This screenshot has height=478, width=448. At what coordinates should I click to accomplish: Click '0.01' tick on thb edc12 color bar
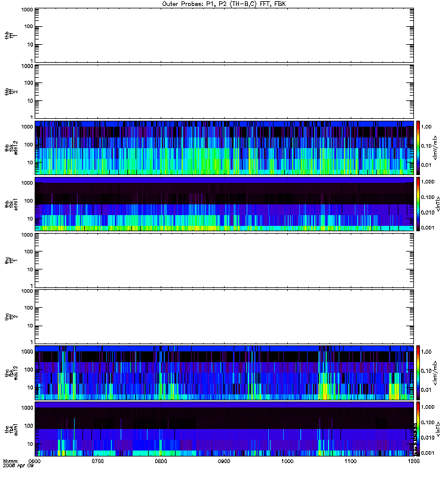point(426,165)
